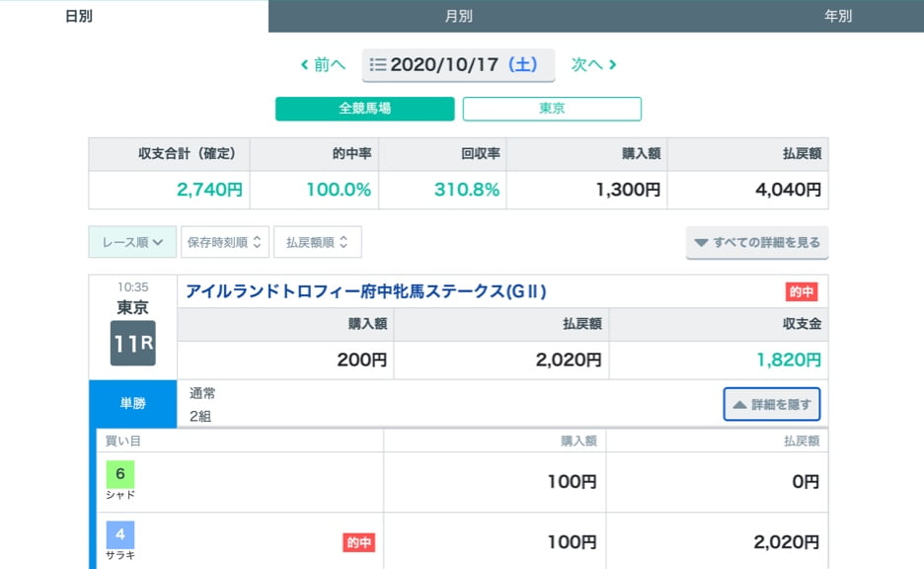
Task: Go to next day with 次へ
Action: tap(593, 64)
